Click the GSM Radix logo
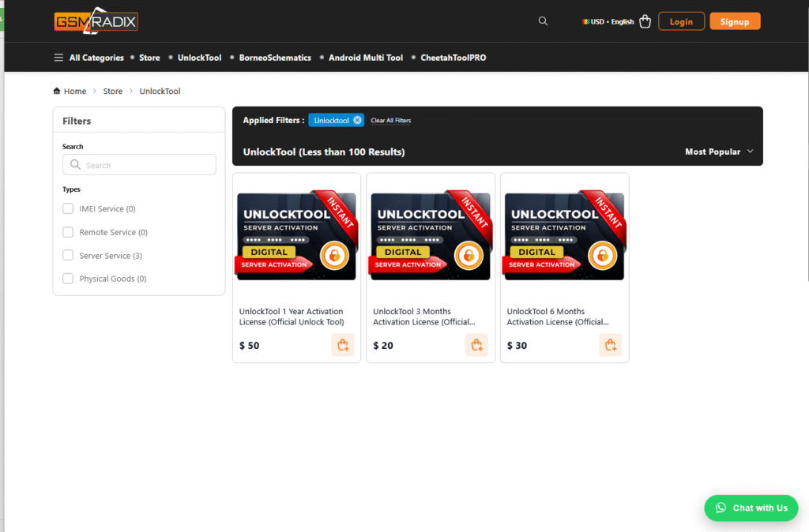Screen dimensions: 809x532 (x=96, y=22)
